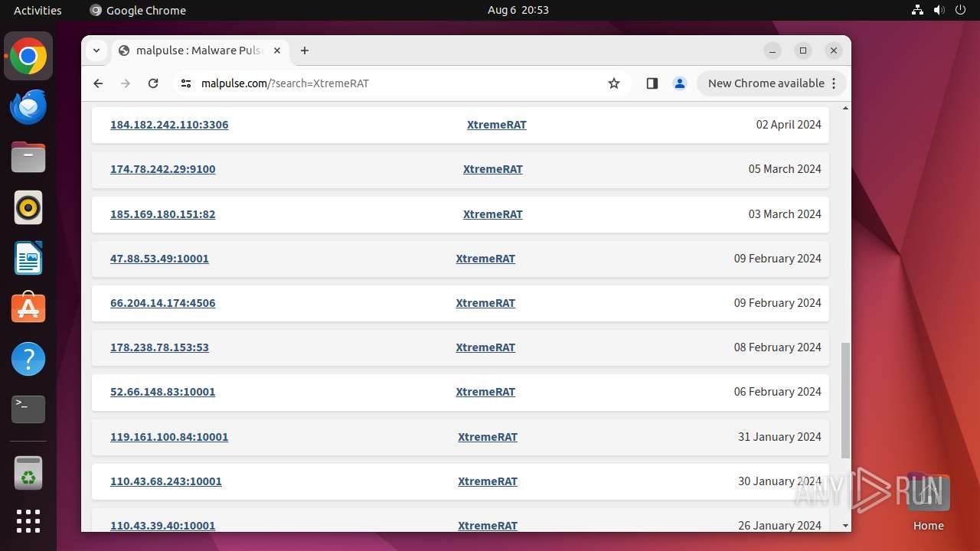Select the date 06 February 2024
Image resolution: width=980 pixels, height=551 pixels.
[x=778, y=392]
